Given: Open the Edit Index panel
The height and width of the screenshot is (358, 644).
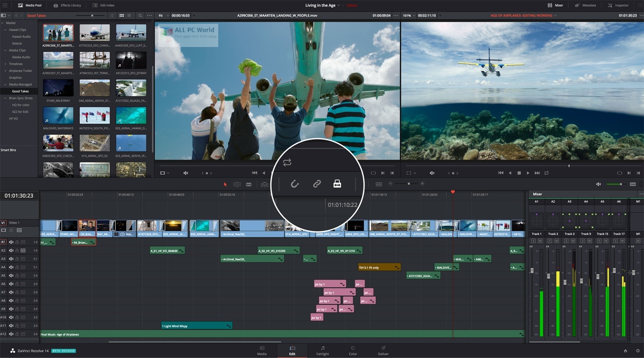Looking at the screenshot, I should click(103, 5).
